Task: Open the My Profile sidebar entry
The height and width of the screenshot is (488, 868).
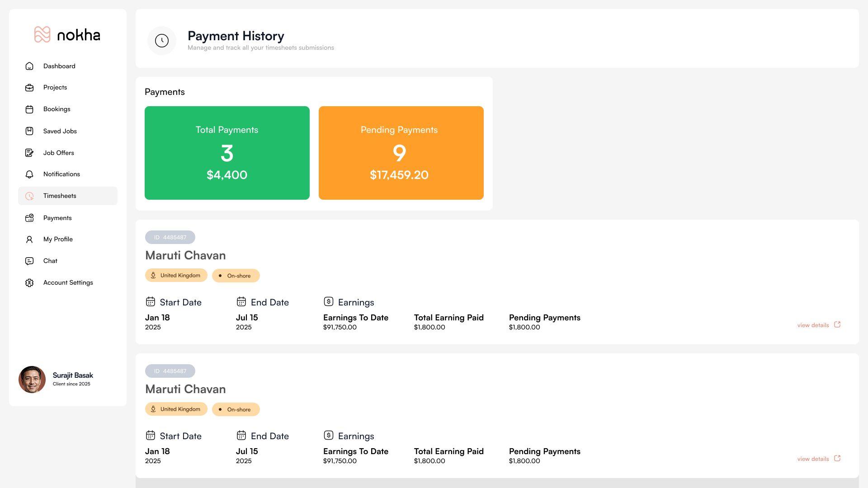Action: pos(58,239)
